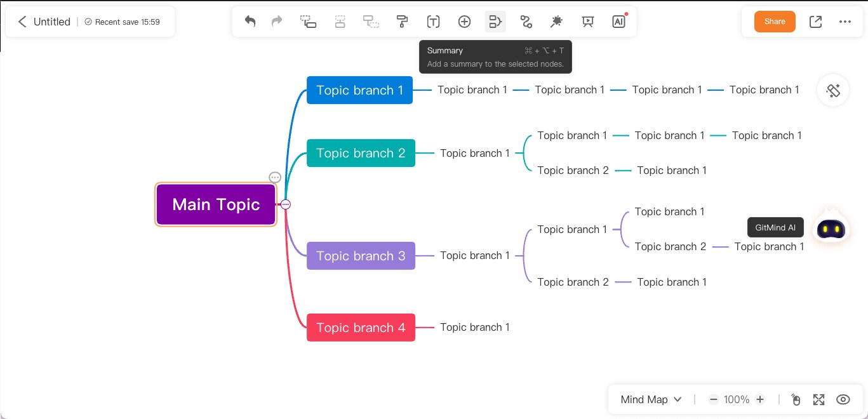Select the purple Topic branch 3 node
868x419 pixels.
[361, 256]
